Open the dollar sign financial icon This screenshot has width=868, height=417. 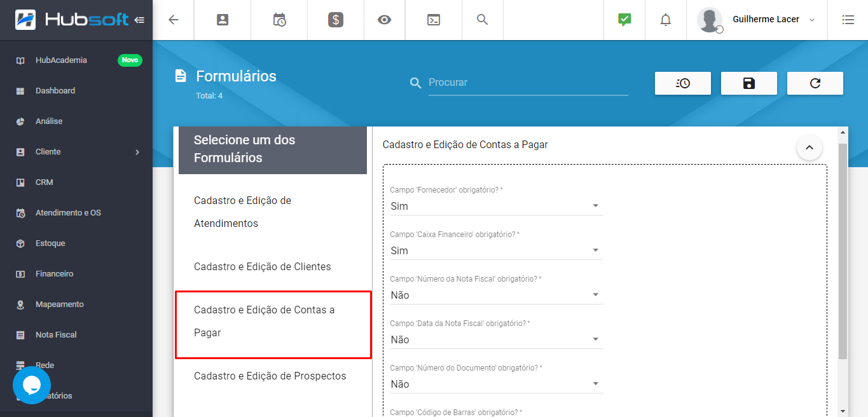336,20
